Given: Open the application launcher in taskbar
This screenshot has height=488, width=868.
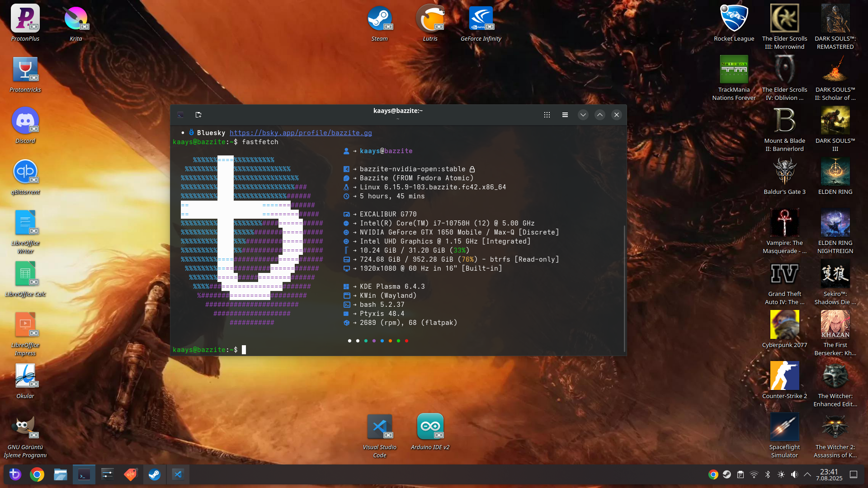Looking at the screenshot, I should click(x=15, y=474).
